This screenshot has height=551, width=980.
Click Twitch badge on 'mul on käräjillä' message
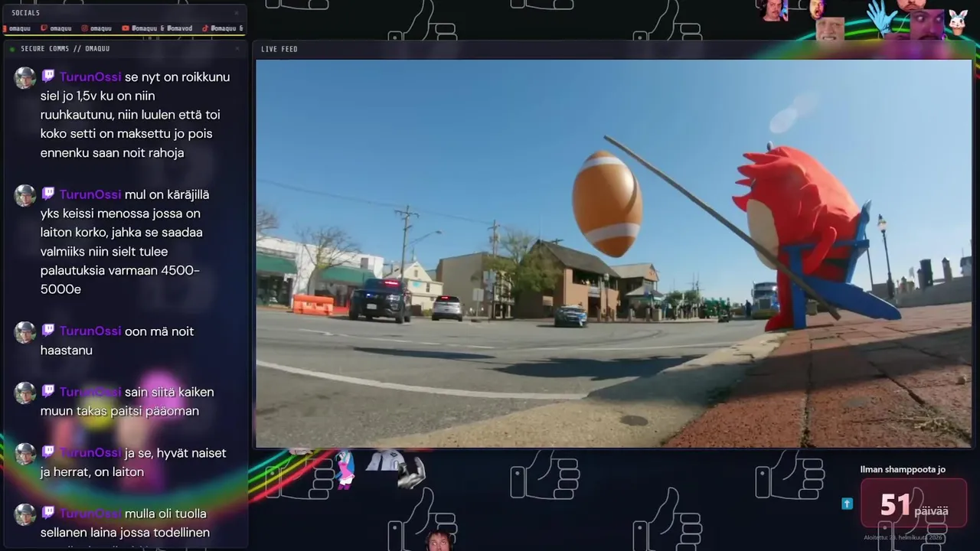pos(48,194)
